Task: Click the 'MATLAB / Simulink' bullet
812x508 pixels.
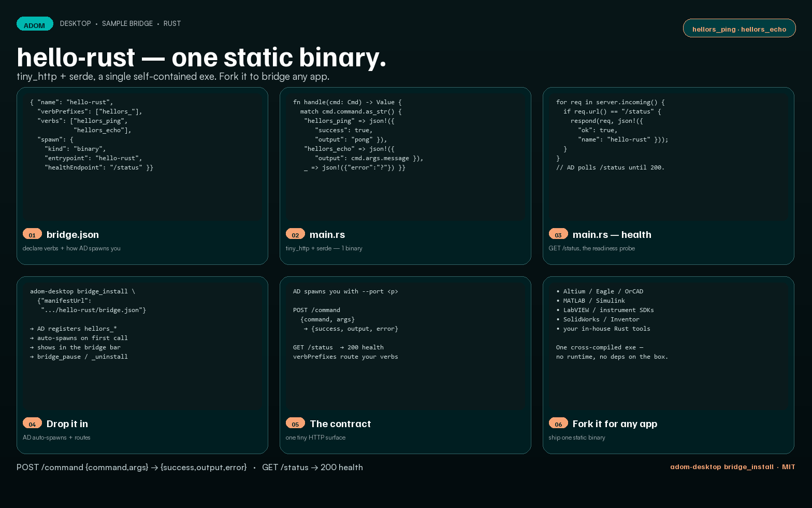Action: 591,301
